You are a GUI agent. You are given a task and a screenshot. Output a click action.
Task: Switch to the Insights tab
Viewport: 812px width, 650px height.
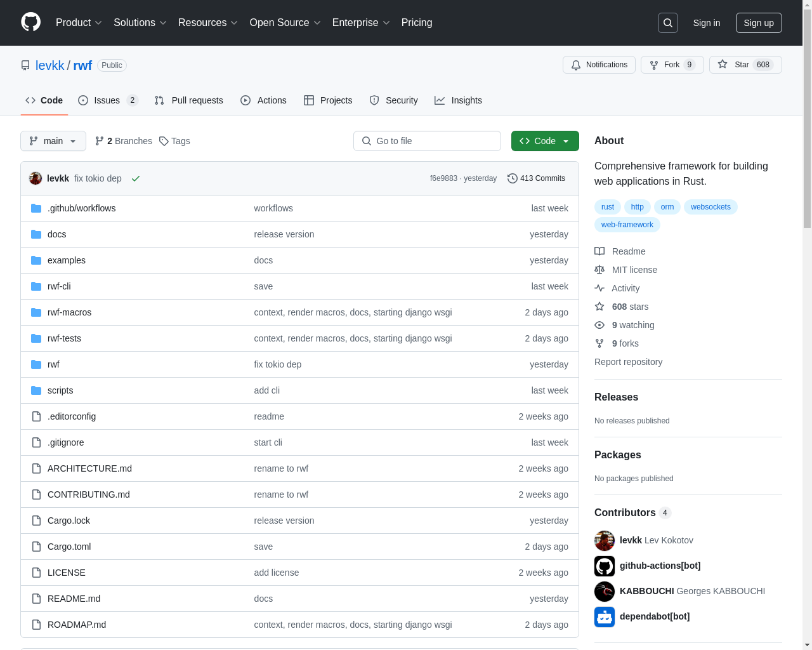coord(458,100)
